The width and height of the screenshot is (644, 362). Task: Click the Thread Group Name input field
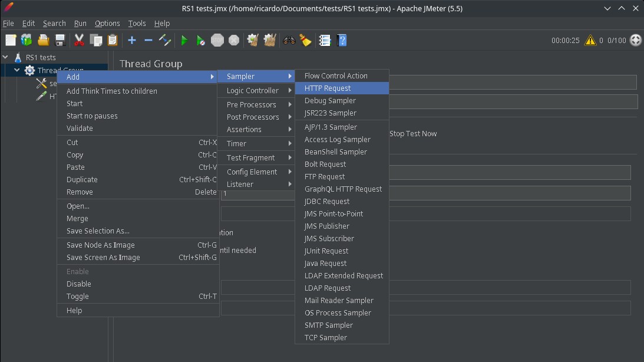pos(513,82)
